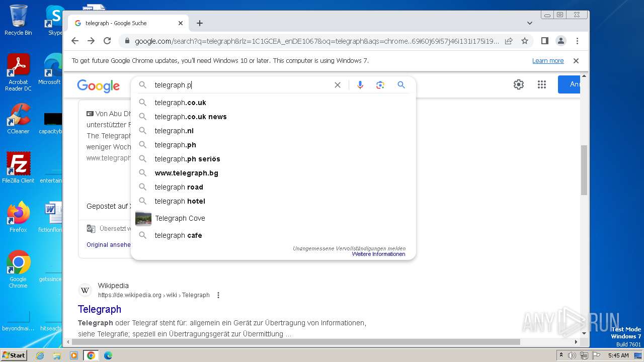Viewport: 644px width, 362px height.
Task: Choose suggestion telegraph.ph
Action: click(x=273, y=145)
